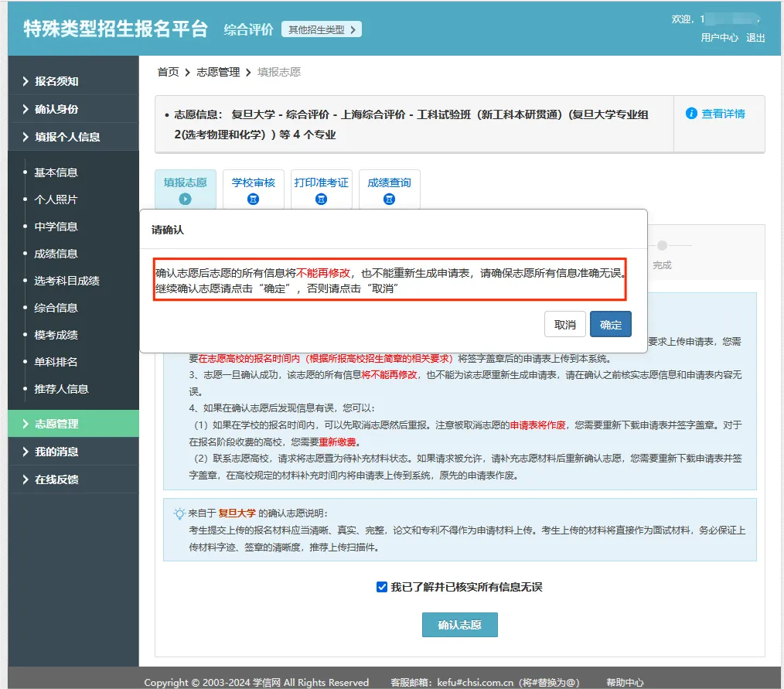
Task: Click the icon under 成绩查询 tab
Action: pyautogui.click(x=389, y=200)
